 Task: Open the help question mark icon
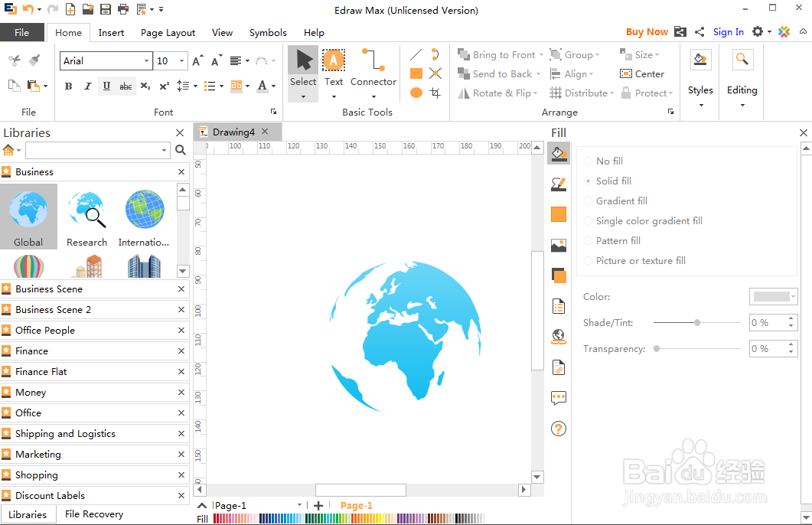(x=559, y=429)
